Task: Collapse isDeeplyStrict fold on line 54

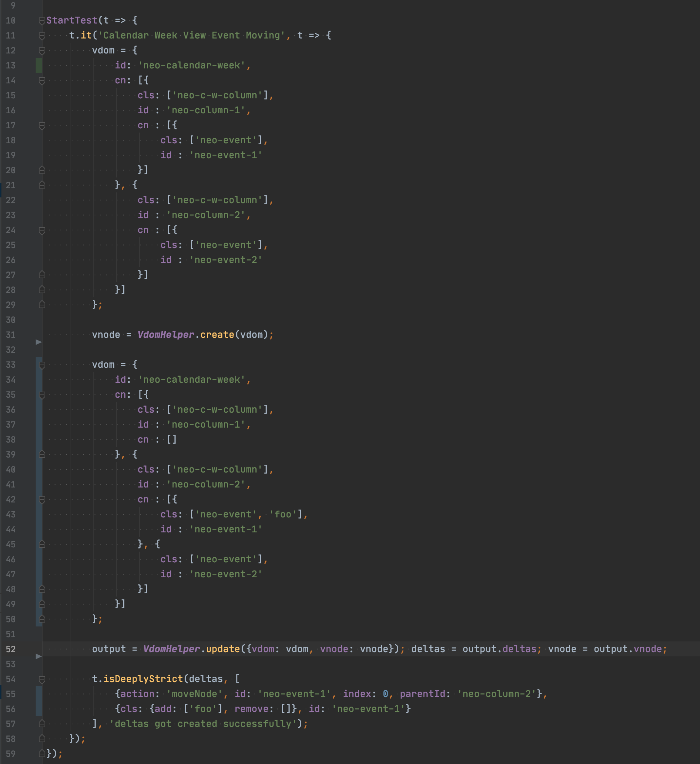Action: click(x=42, y=679)
